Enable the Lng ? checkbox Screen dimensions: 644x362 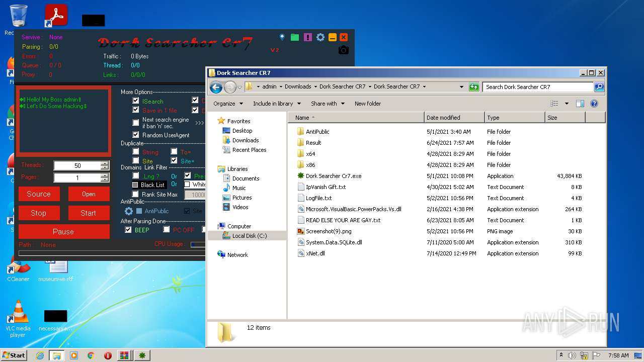tap(135, 175)
